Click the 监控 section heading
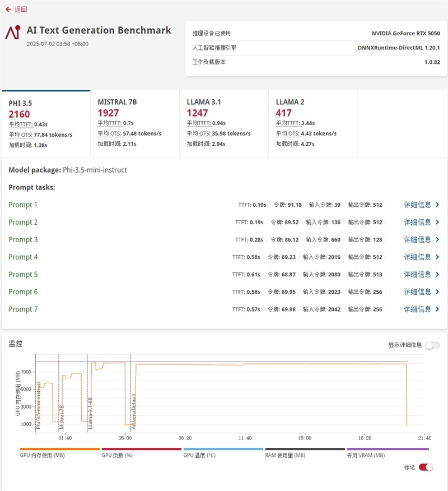This screenshot has height=491, width=448. (15, 344)
